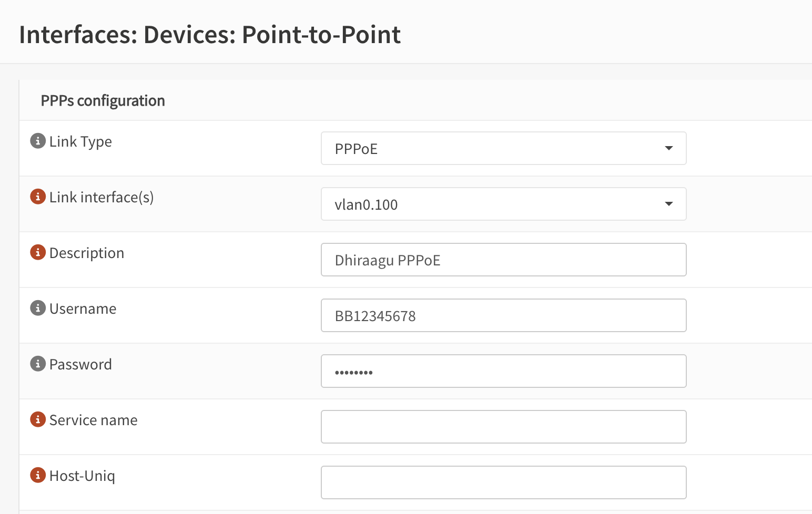The image size is (812, 514).
Task: Click the Host-Uniq label
Action: point(82,475)
